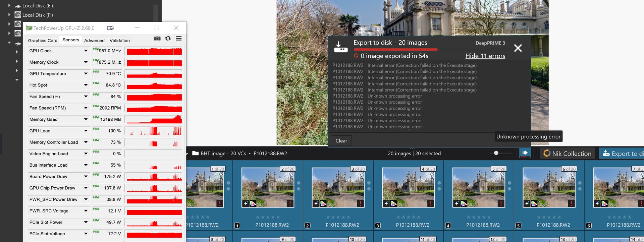The width and height of the screenshot is (644, 242).
Task: Switch to the Advanced tab
Action: (94, 41)
